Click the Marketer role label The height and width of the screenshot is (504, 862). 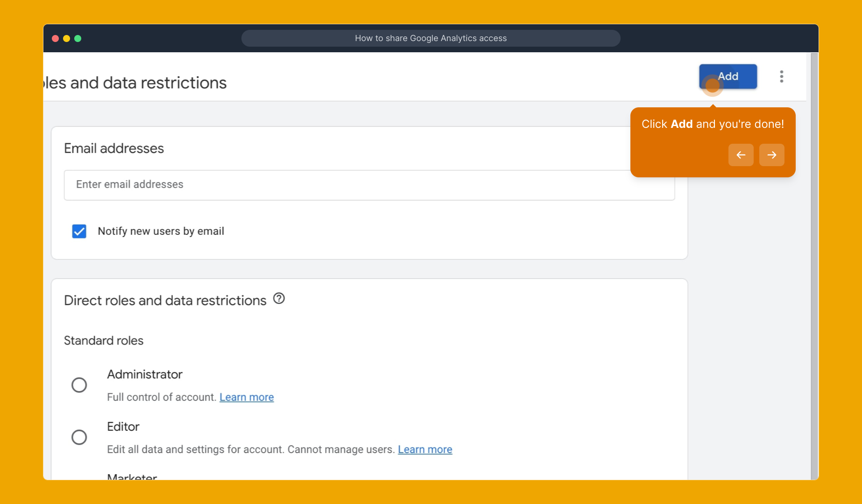coord(132,476)
